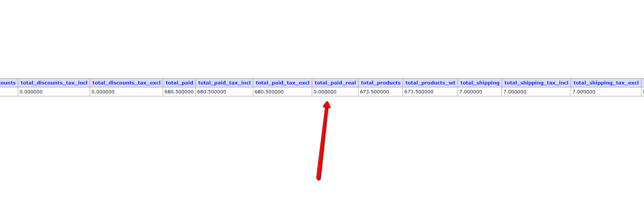The width and height of the screenshot is (644, 203).
Task: Select the 7.000000 value under total_shipping_tax_excl
Action: click(x=584, y=92)
